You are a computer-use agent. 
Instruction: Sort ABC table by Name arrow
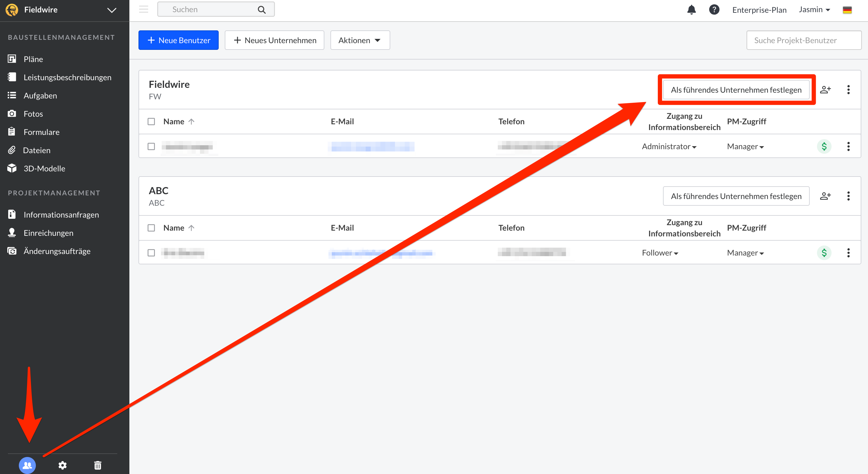click(191, 228)
